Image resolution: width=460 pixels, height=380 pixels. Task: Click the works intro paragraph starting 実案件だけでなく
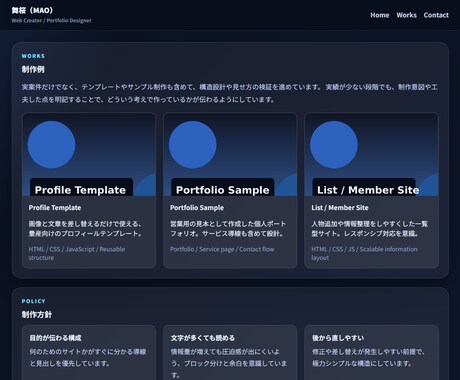pos(230,93)
